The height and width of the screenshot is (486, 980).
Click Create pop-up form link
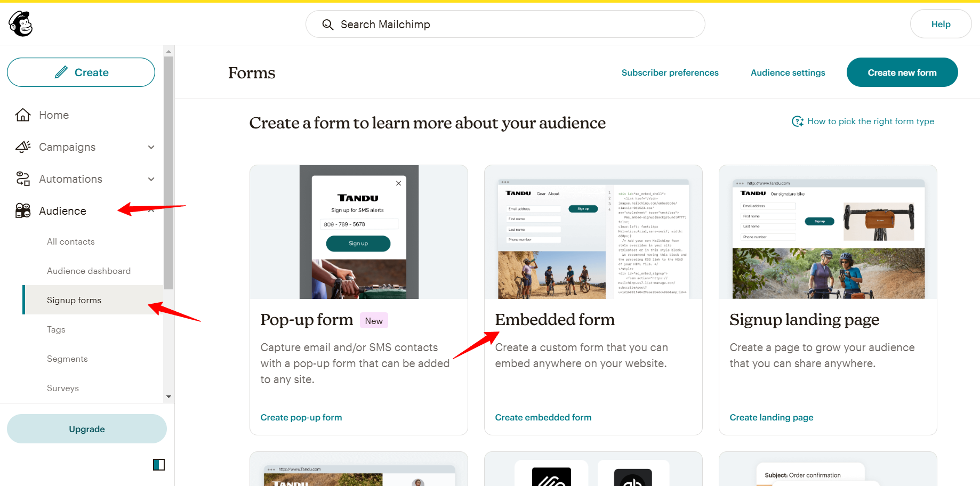[x=301, y=418]
